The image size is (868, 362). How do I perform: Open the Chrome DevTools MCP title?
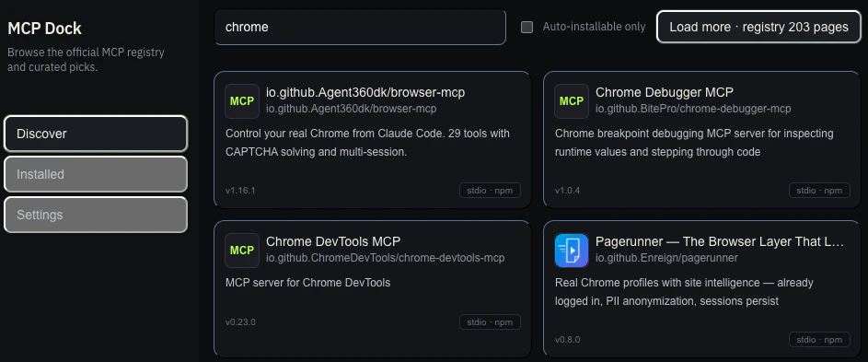(333, 241)
